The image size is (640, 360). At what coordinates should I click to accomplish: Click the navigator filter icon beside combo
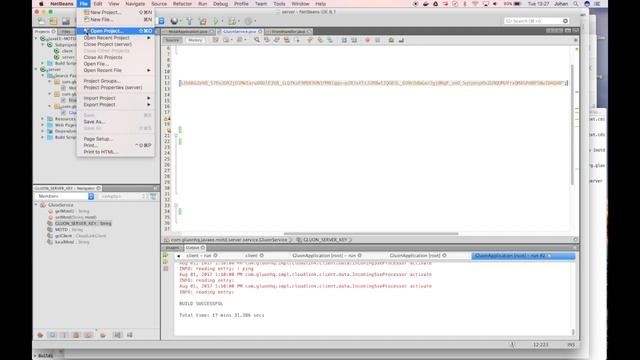coord(153,196)
